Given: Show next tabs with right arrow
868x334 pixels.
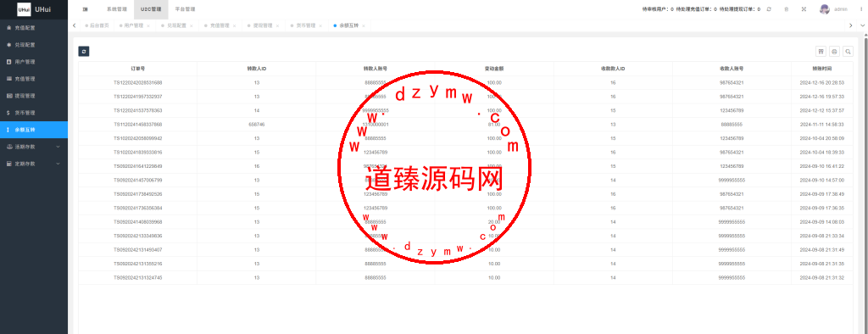Looking at the screenshot, I should tap(851, 26).
